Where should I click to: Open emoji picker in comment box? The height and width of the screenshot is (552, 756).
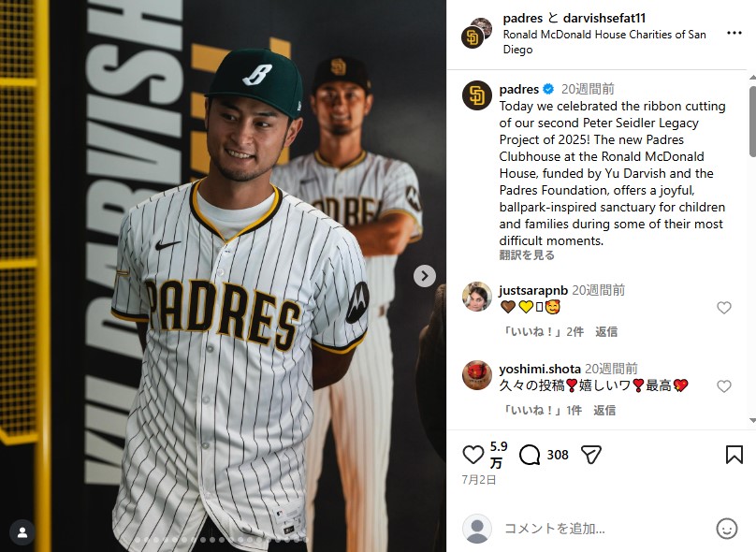727,529
